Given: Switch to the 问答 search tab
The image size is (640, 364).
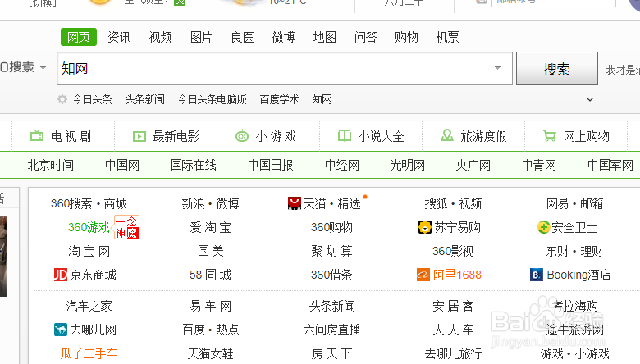Looking at the screenshot, I should 365,37.
